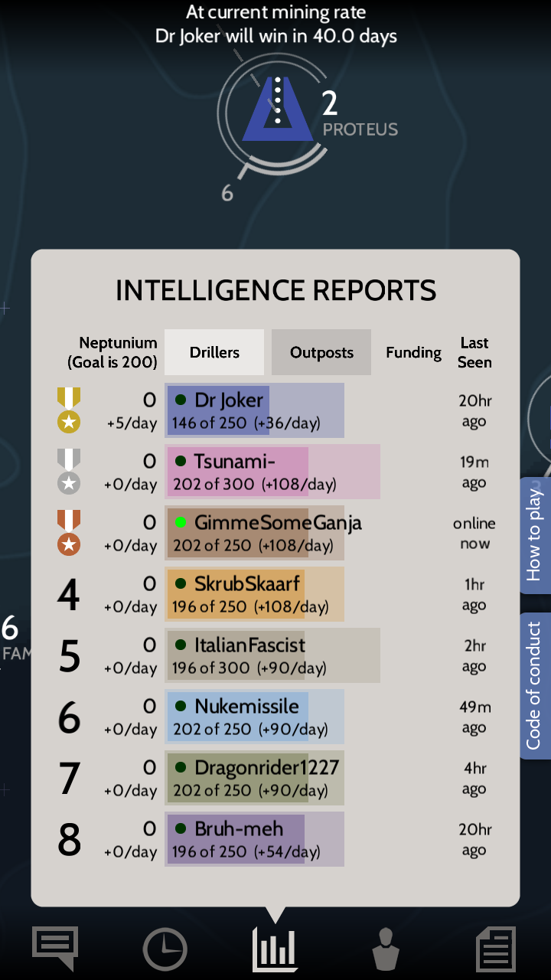Select the Funding column header
Image resolution: width=551 pixels, height=980 pixels.
413,352
